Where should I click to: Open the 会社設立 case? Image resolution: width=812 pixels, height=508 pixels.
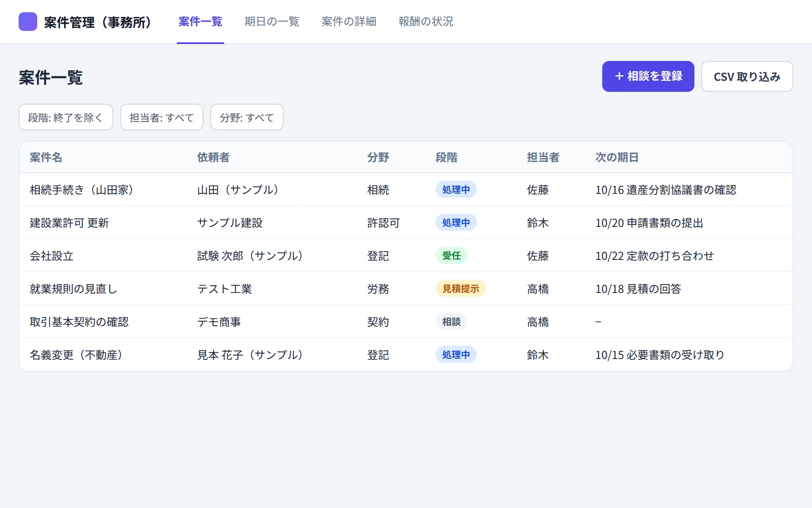pos(52,256)
